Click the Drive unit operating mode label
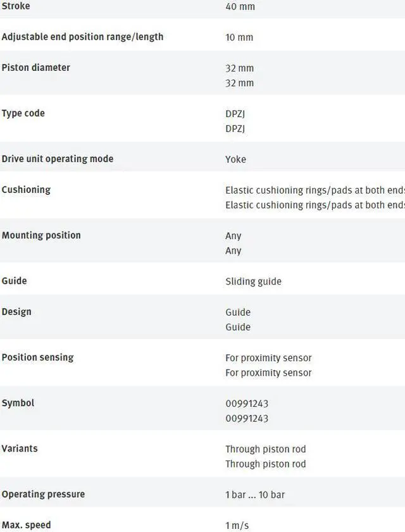Image resolution: width=405 pixels, height=532 pixels. [x=58, y=159]
